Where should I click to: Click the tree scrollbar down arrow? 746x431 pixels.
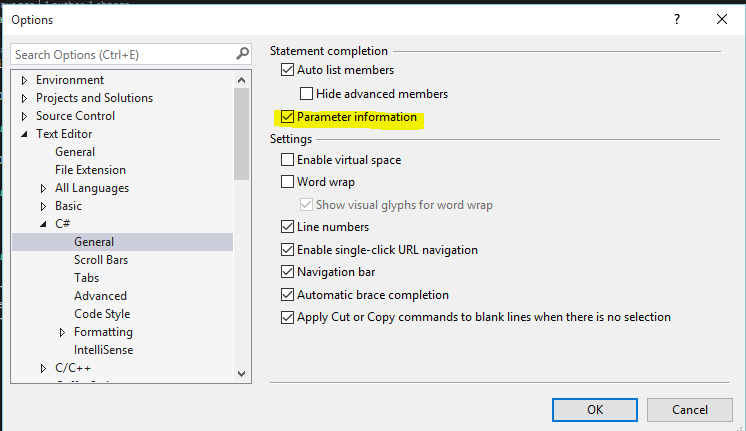[x=241, y=373]
